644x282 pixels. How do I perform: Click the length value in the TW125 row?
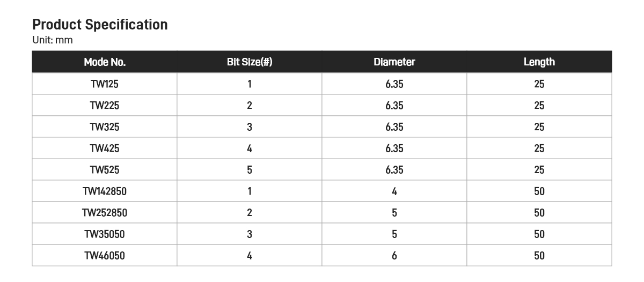[x=539, y=84]
